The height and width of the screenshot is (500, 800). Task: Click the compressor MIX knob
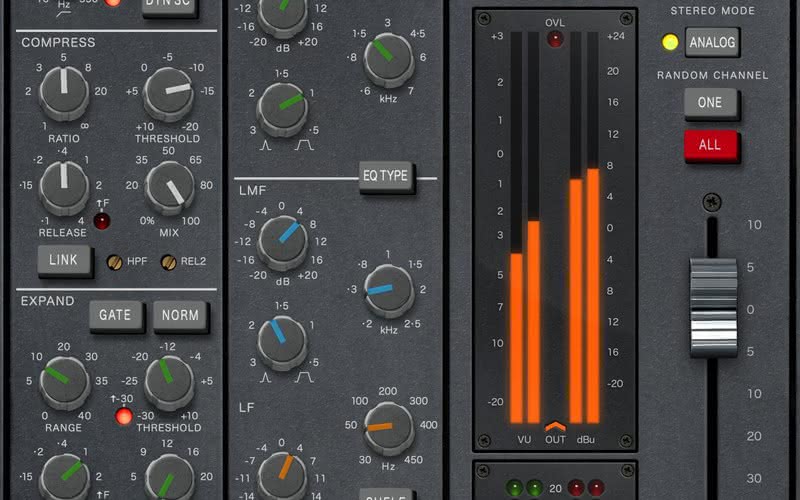[169, 188]
